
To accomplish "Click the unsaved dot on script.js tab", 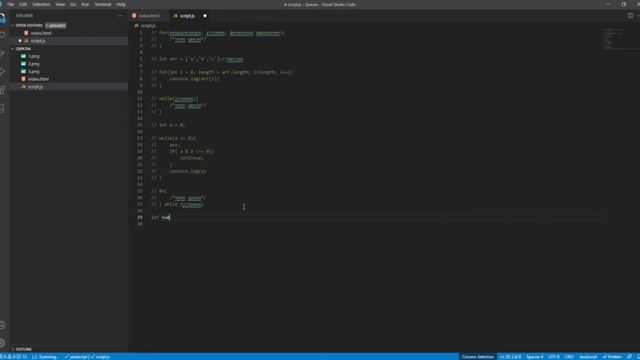I will [x=205, y=16].
